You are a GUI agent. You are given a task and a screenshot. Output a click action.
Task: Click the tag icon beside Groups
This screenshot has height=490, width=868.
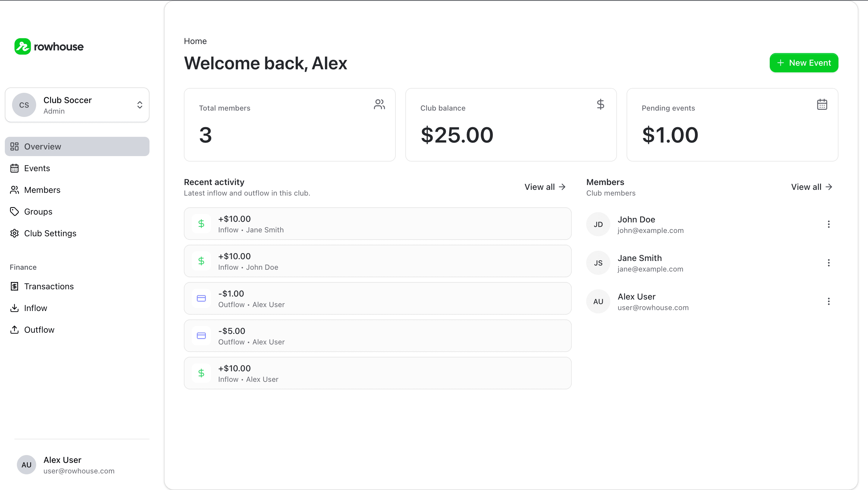tap(14, 211)
